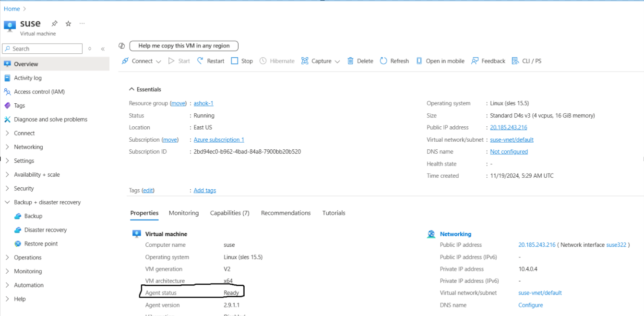This screenshot has width=644, height=316.
Task: Open the suse322 network interface link
Action: click(617, 245)
